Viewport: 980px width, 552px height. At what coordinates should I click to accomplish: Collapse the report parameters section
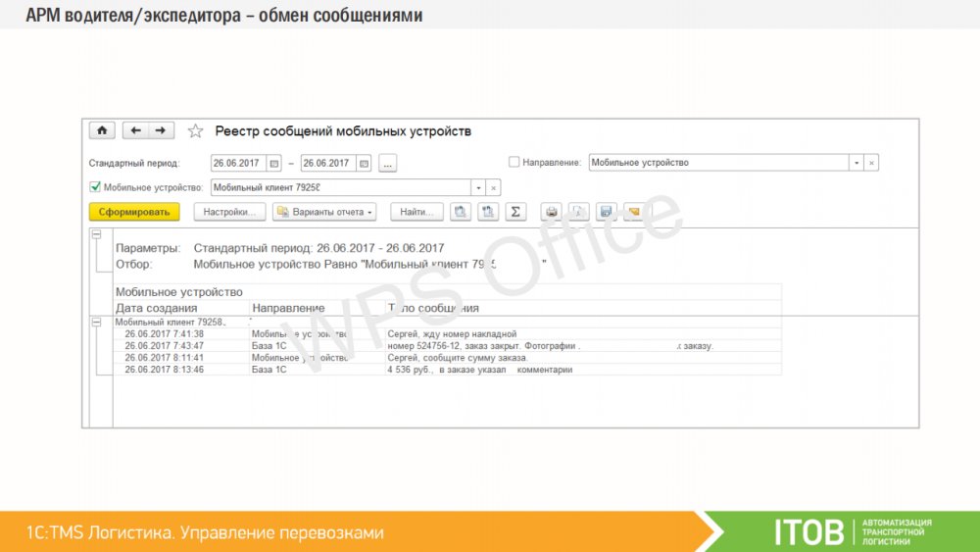(96, 235)
